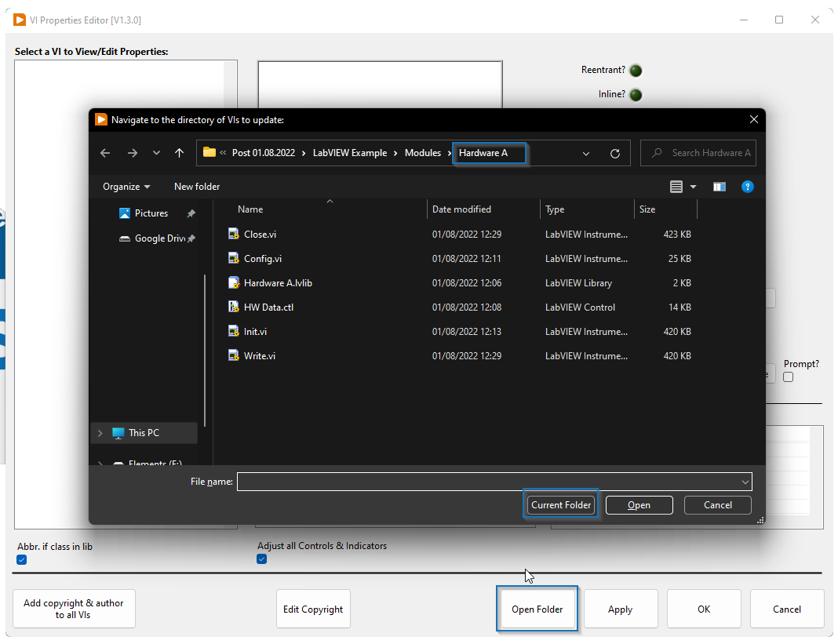This screenshot has width=838, height=644.
Task: Toggle the preview pane icon
Action: 719,187
